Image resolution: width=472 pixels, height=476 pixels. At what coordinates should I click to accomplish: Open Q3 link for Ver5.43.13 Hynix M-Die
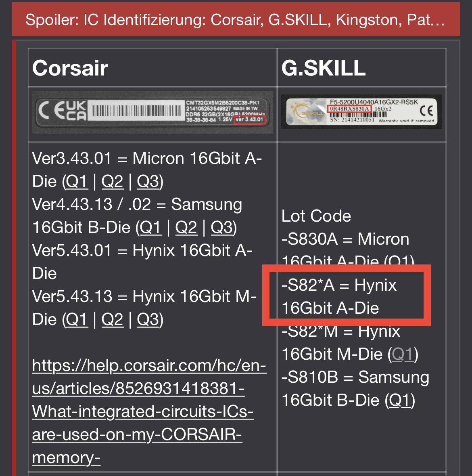148,320
